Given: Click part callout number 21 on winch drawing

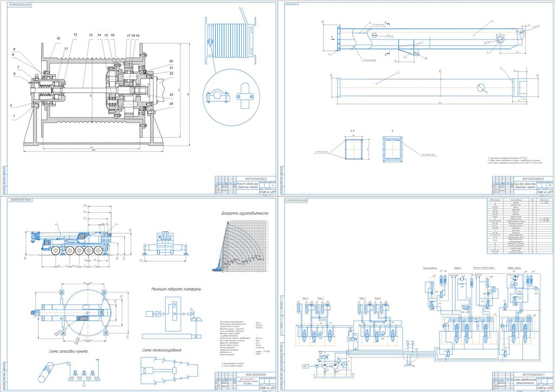Looking at the screenshot, I should point(171,68).
